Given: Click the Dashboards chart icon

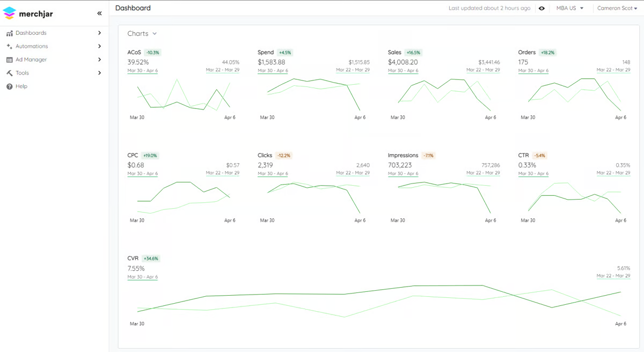Looking at the screenshot, I should [10, 33].
